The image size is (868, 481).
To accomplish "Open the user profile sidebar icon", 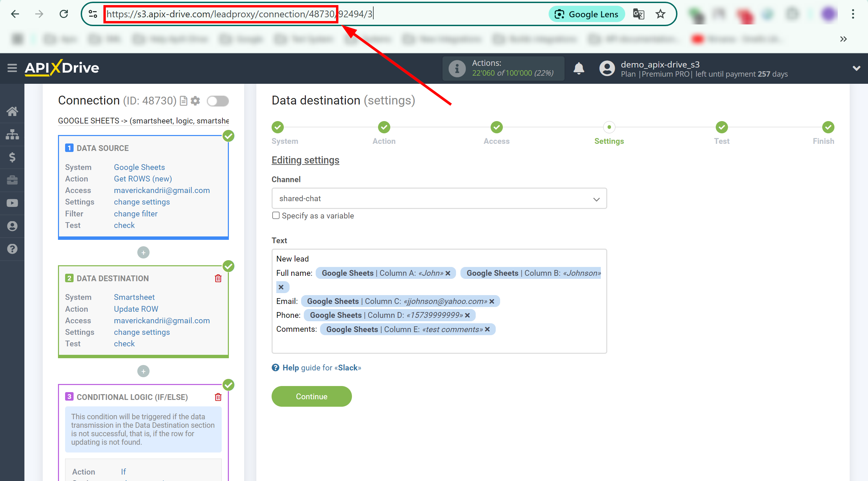I will tap(12, 226).
